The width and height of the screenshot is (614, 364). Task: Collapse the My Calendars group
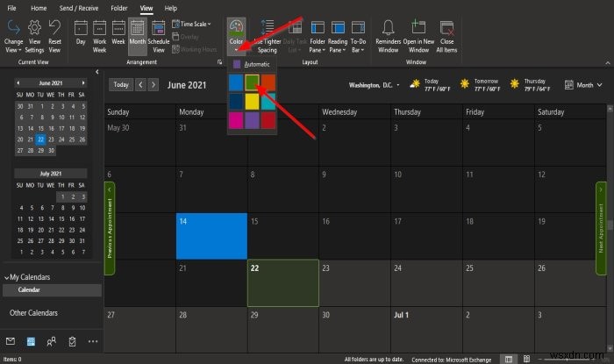tap(7, 277)
